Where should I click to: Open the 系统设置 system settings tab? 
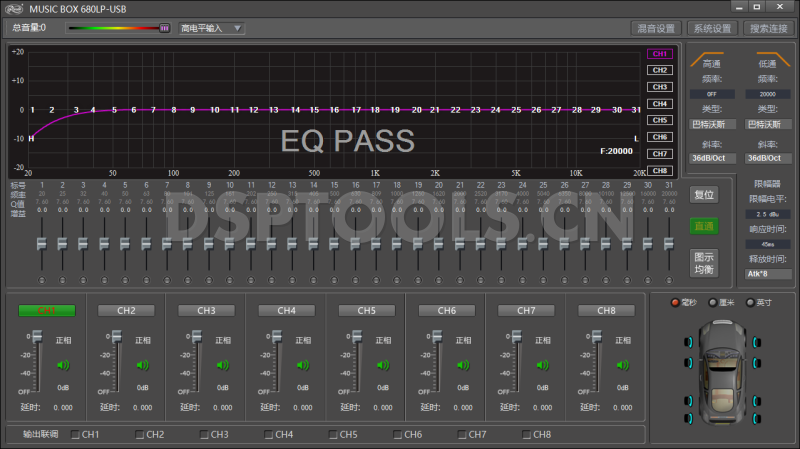pyautogui.click(x=713, y=28)
